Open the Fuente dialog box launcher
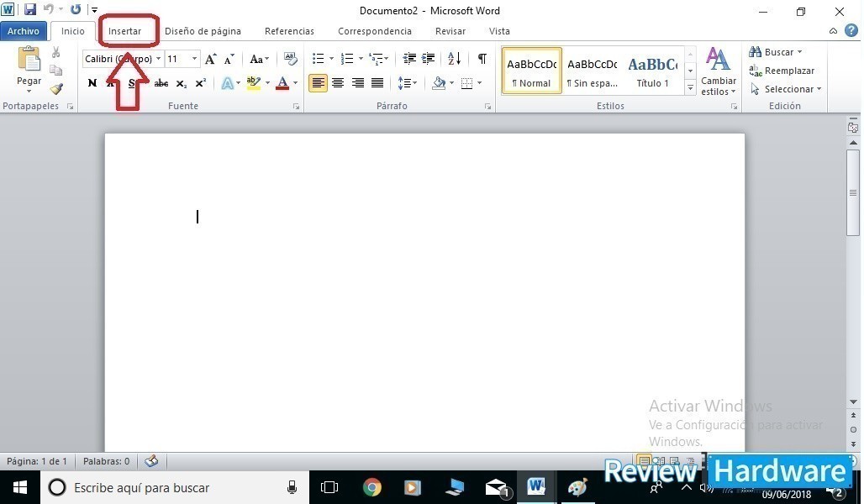This screenshot has height=504, width=864. tap(296, 107)
